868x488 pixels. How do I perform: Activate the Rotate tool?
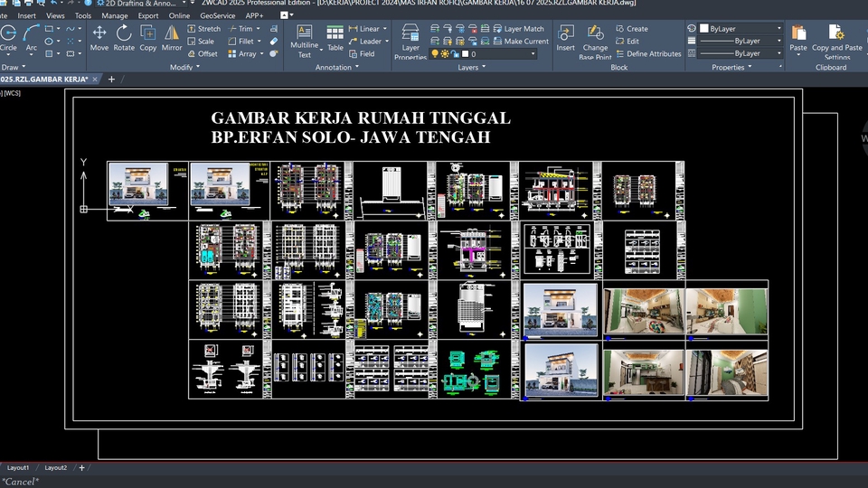124,37
